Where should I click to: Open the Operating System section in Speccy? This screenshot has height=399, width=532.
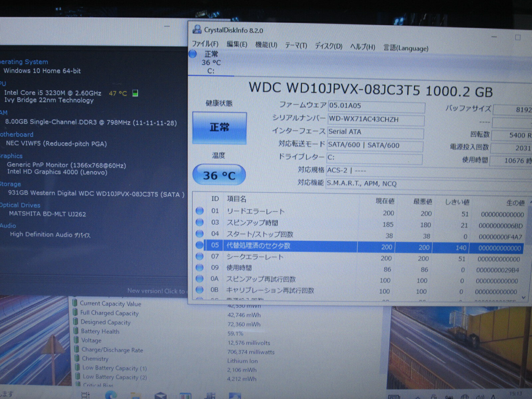[24, 62]
